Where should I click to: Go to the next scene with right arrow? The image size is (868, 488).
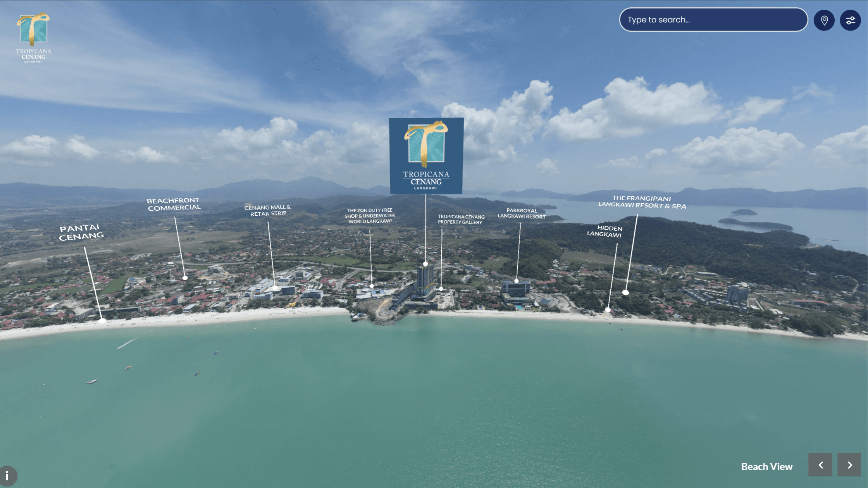(x=849, y=466)
